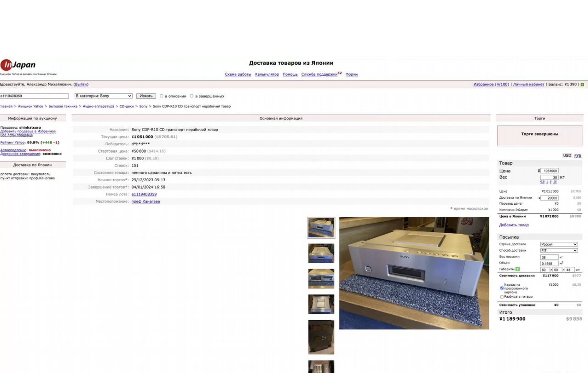This screenshot has height=373, width=588.
Task: Open the 'Страна доставки' dropdown showing Россия
Action: click(559, 244)
